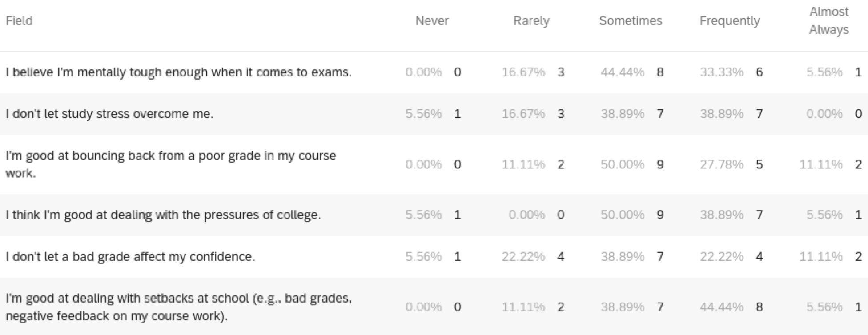Select 27.78% Frequently value for bouncing back row
Viewport: 868px width, 335px height.
coord(721,164)
